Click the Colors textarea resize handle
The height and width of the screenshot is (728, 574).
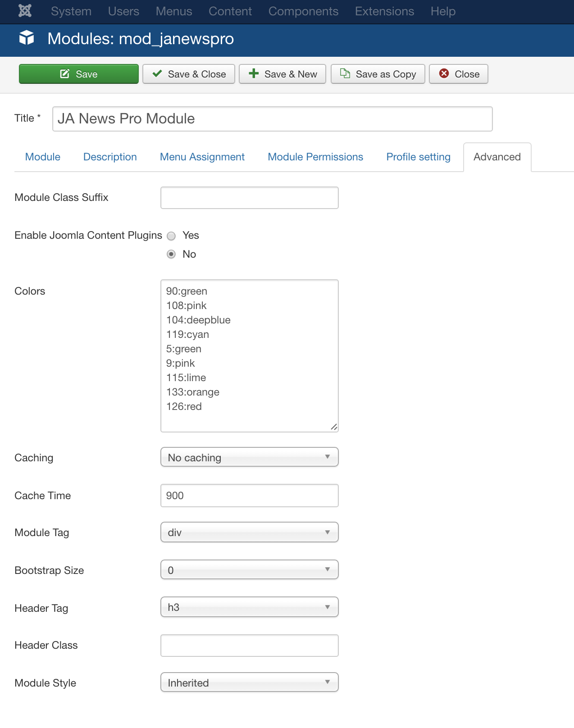334,427
